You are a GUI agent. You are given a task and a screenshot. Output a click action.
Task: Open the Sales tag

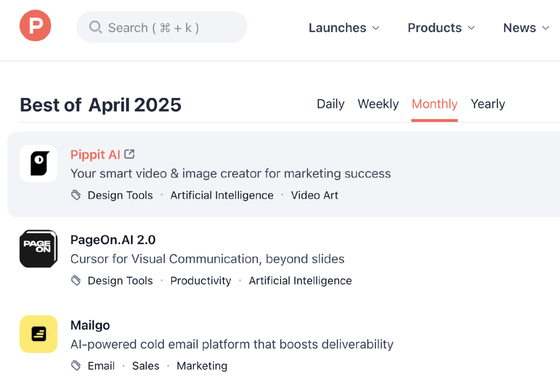point(146,366)
